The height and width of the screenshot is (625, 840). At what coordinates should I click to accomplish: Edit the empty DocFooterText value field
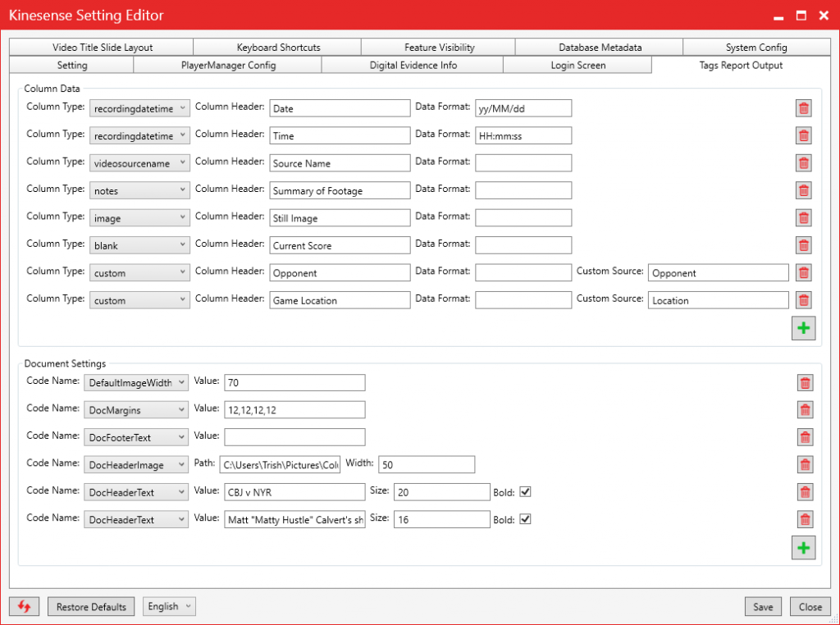[294, 437]
